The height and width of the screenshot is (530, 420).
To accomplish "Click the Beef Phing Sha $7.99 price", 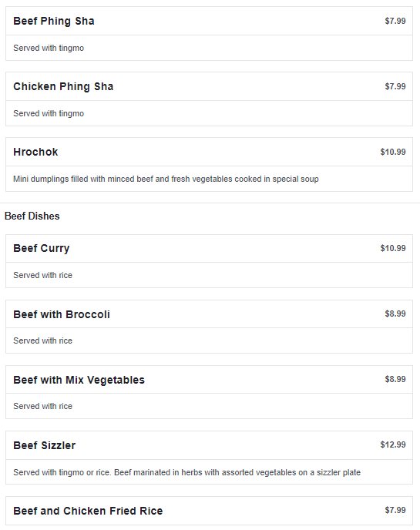I will click(395, 21).
